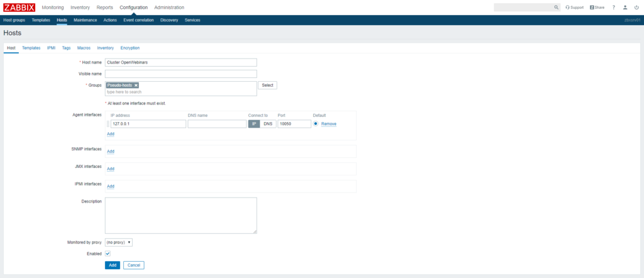Click the Zabbix logo

(x=19, y=8)
